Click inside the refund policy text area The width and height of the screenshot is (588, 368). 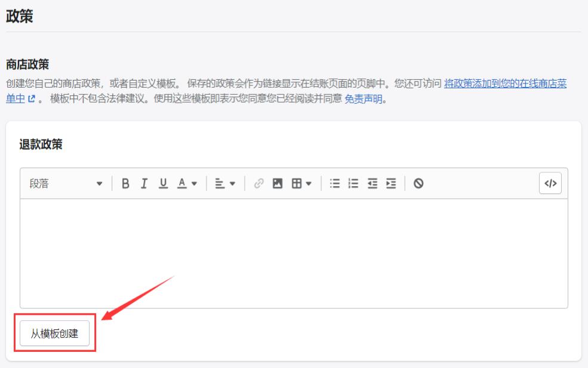pyautogui.click(x=294, y=253)
